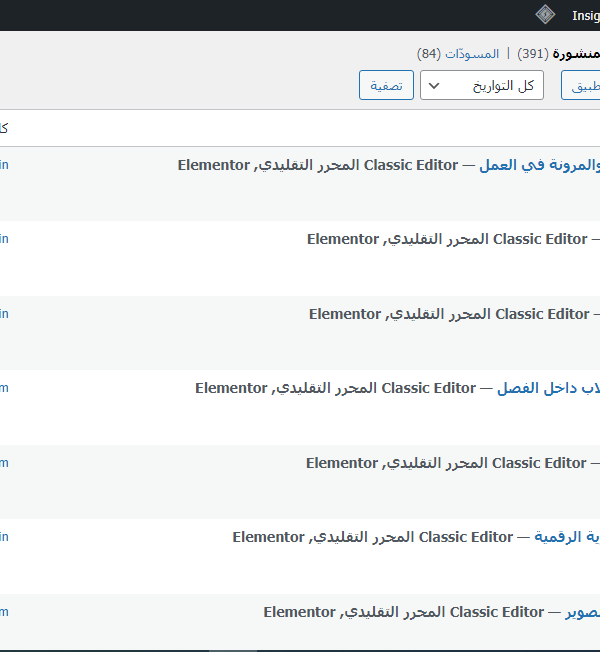600x652 pixels.
Task: Click the partially visible تطبيق apply button
Action: (x=581, y=85)
